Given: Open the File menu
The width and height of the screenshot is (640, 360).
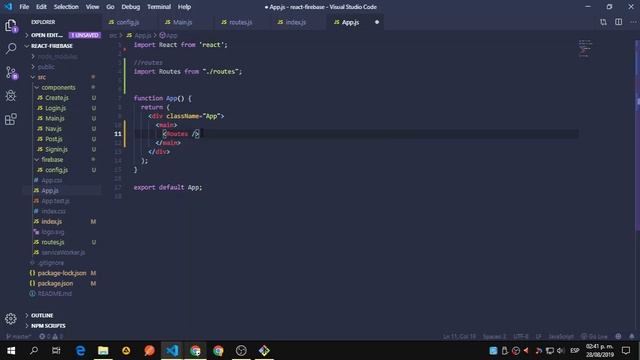Looking at the screenshot, I should point(24,7).
